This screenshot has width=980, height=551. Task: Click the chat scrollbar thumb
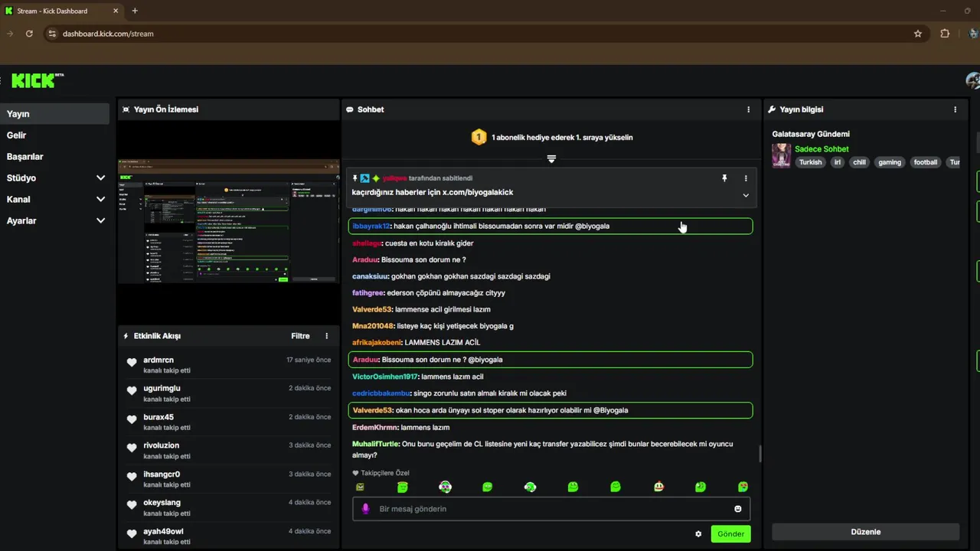click(760, 454)
